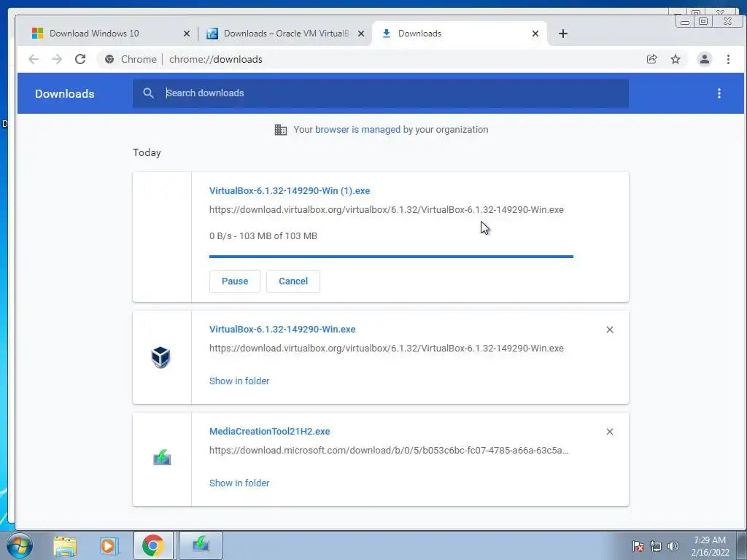This screenshot has height=560, width=747.
Task: Close the active Downloads tab
Action: 535,34
